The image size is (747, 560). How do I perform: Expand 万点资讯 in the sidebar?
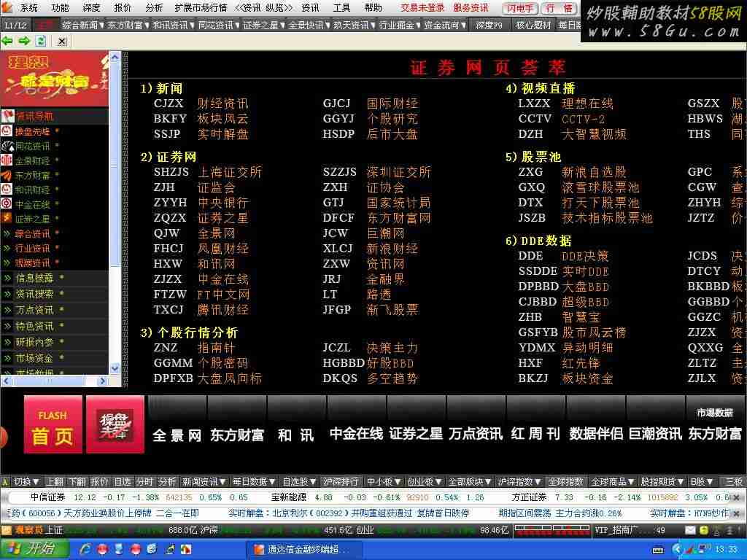(x=34, y=310)
